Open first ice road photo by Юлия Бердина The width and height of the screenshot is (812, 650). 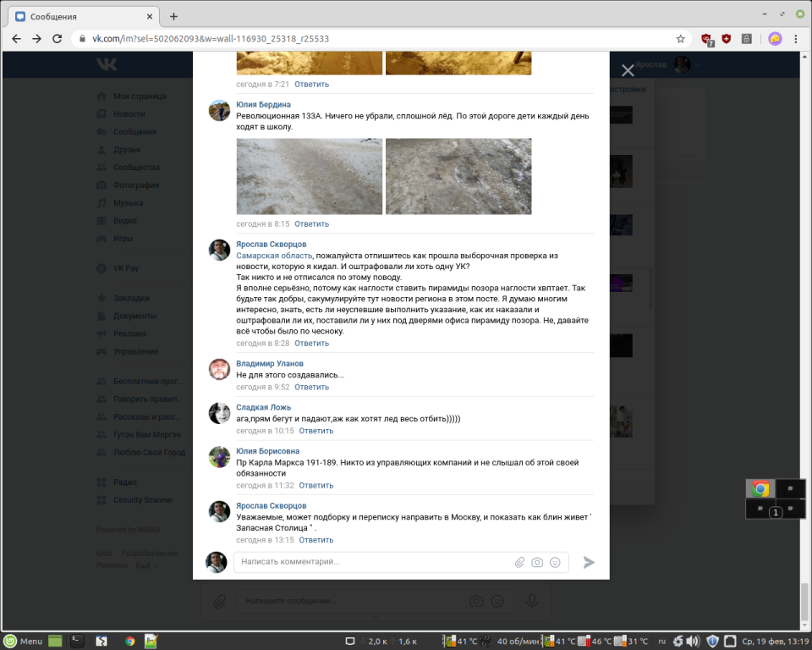click(x=309, y=176)
